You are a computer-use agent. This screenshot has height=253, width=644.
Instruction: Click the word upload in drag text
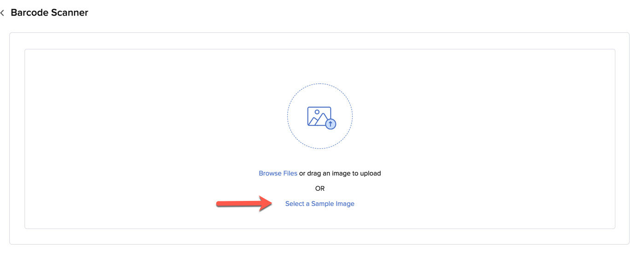(x=371, y=173)
